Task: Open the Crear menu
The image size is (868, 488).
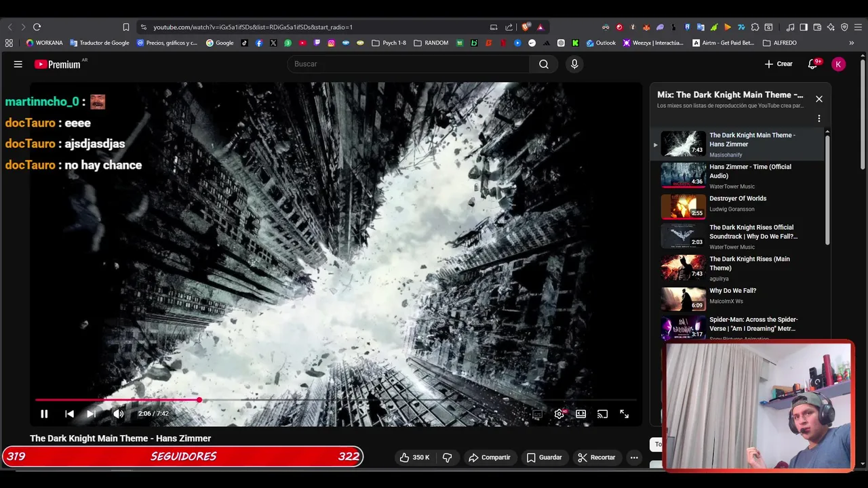Action: pos(778,64)
